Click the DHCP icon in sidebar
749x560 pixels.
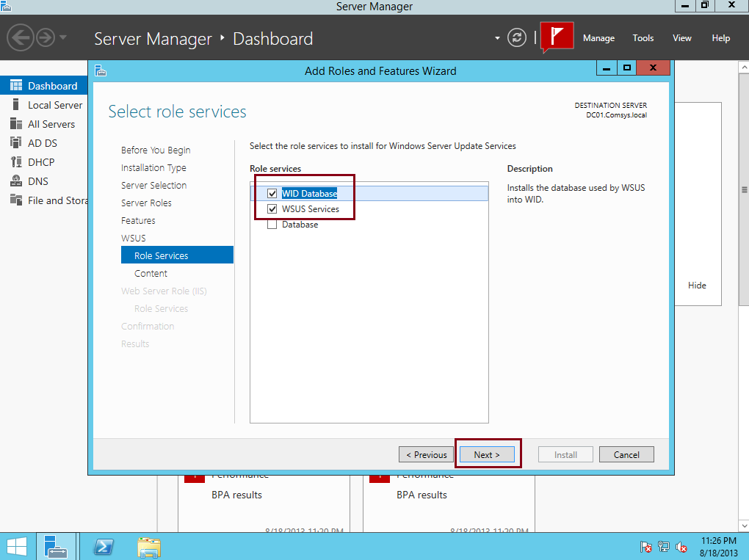[15, 162]
